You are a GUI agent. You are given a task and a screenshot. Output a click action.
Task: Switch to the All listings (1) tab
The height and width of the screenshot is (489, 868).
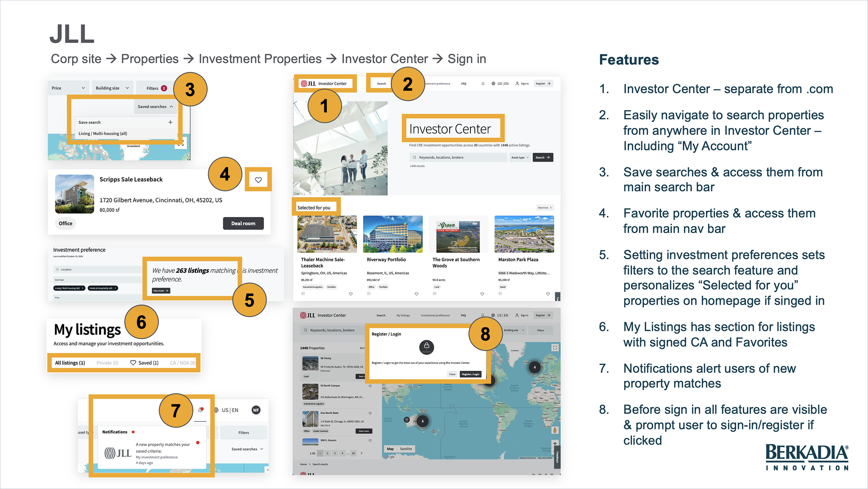[x=70, y=363]
